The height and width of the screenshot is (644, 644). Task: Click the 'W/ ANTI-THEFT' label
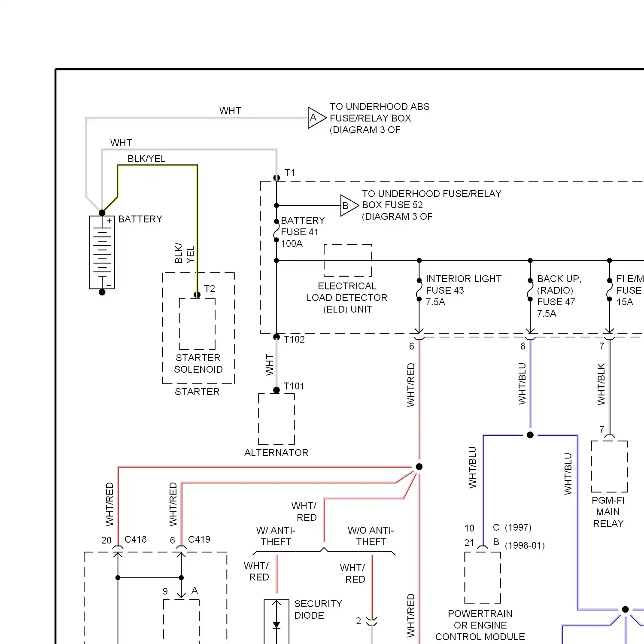click(x=276, y=536)
